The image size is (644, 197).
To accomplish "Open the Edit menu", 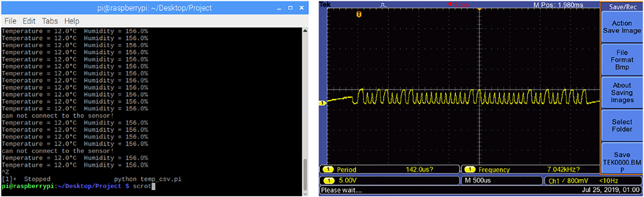I will (x=29, y=21).
